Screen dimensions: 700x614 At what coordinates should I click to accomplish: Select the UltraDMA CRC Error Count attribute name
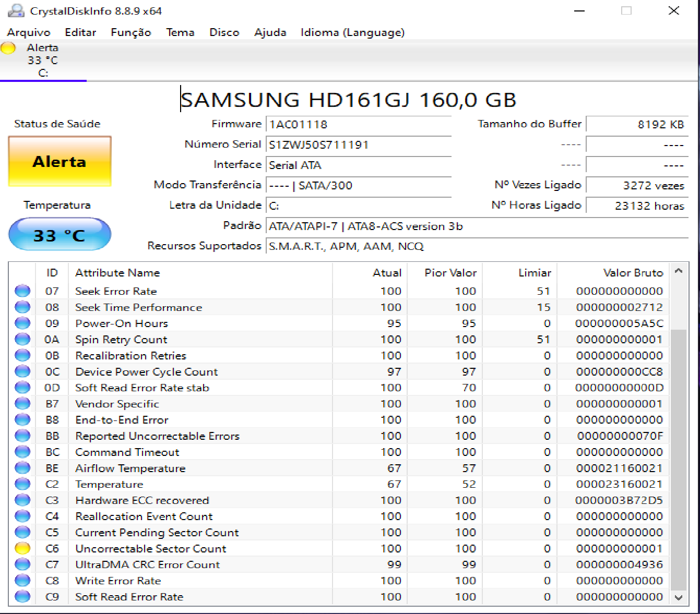[x=148, y=564]
